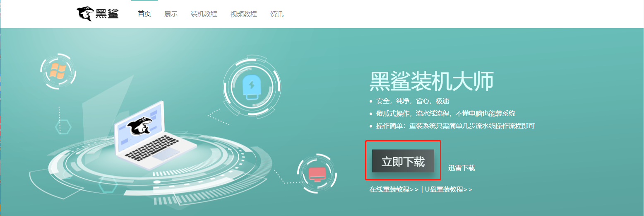Click the line starting with 傻瓜式操作
644x216 pixels.
point(446,114)
